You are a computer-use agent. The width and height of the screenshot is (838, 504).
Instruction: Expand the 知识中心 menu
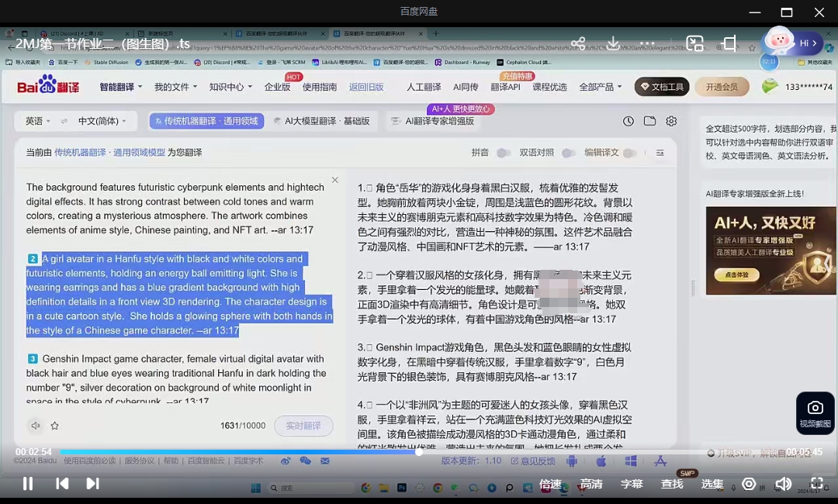(x=231, y=87)
